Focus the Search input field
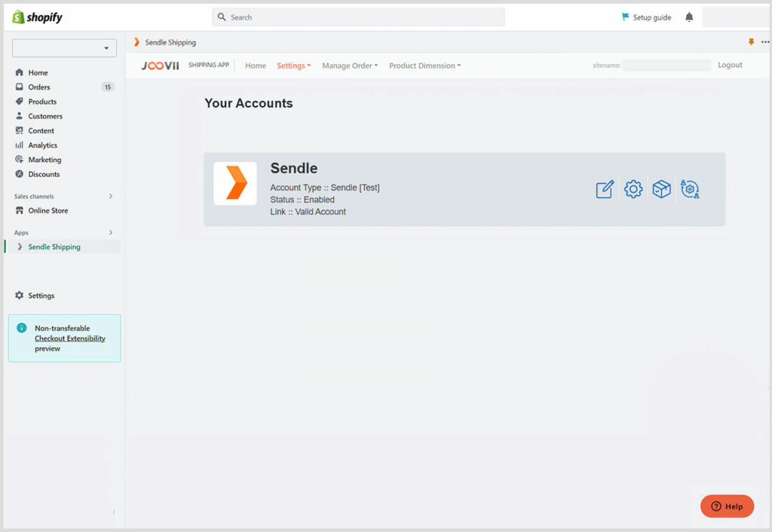 358,17
